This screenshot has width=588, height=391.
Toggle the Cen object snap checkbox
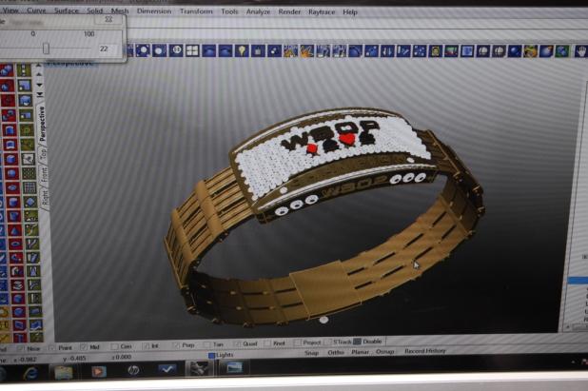[x=114, y=347]
